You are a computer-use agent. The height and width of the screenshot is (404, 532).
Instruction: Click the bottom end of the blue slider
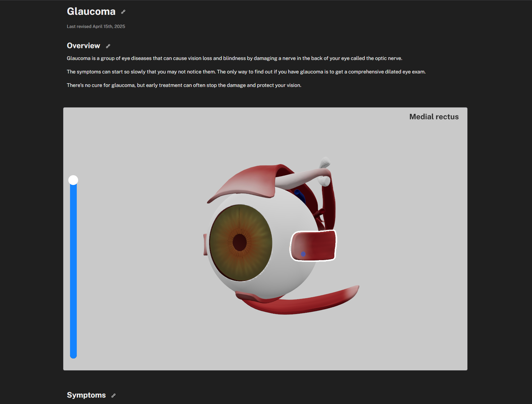coord(73,356)
